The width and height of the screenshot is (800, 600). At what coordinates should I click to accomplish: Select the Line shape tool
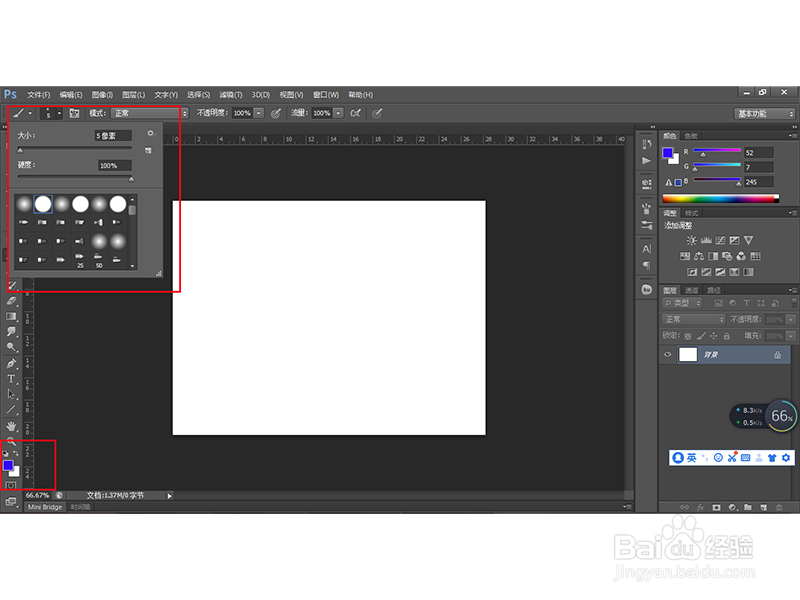coord(12,410)
